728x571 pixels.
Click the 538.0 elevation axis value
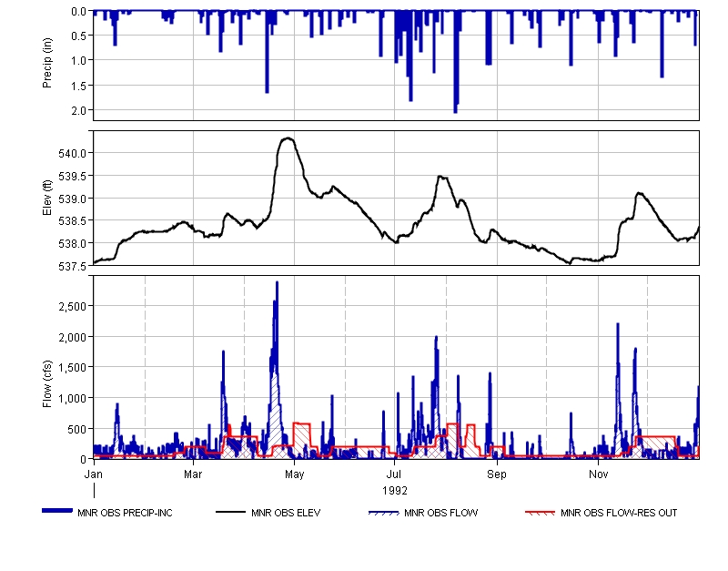pyautogui.click(x=73, y=243)
